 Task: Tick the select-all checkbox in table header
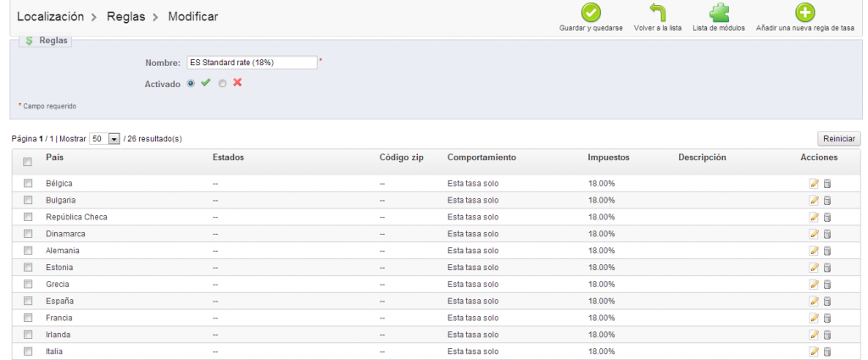coord(28,162)
